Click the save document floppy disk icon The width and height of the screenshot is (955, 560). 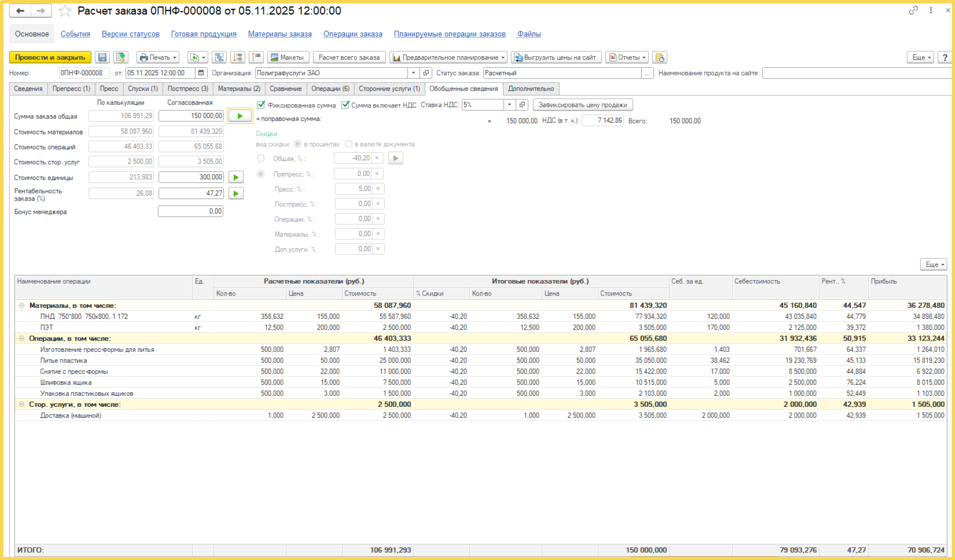point(102,57)
